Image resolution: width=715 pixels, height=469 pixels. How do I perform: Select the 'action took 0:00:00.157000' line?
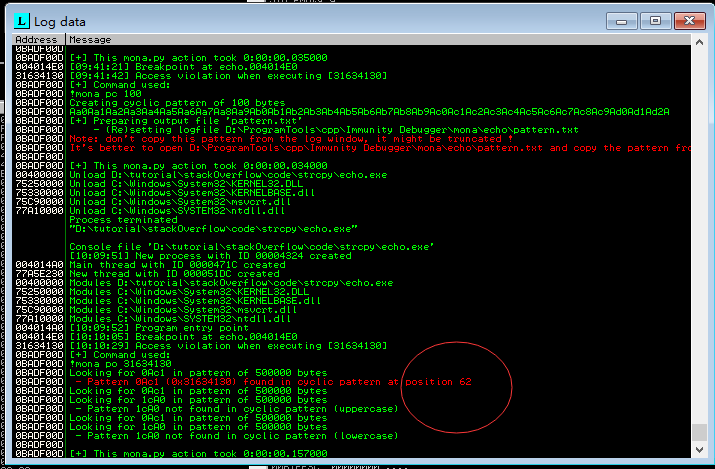pos(198,454)
